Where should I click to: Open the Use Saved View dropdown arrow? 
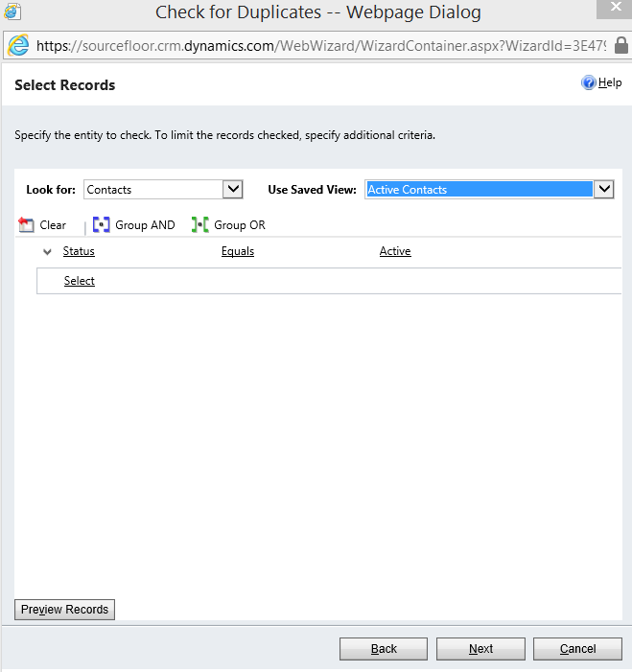(604, 189)
